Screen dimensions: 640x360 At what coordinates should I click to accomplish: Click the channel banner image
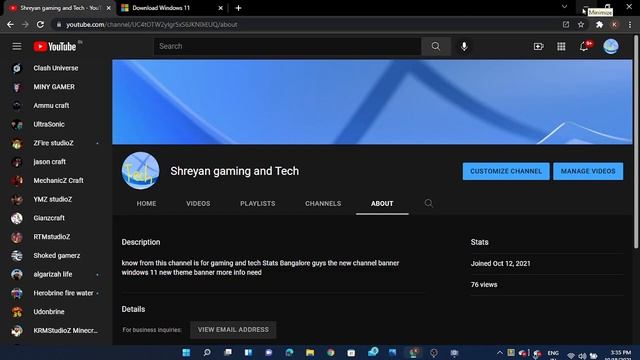tap(372, 102)
